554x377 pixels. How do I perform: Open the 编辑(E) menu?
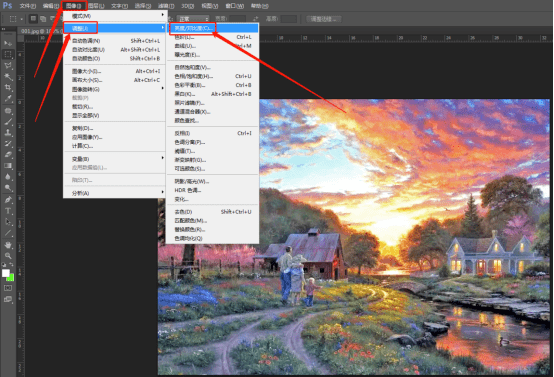tap(51, 6)
